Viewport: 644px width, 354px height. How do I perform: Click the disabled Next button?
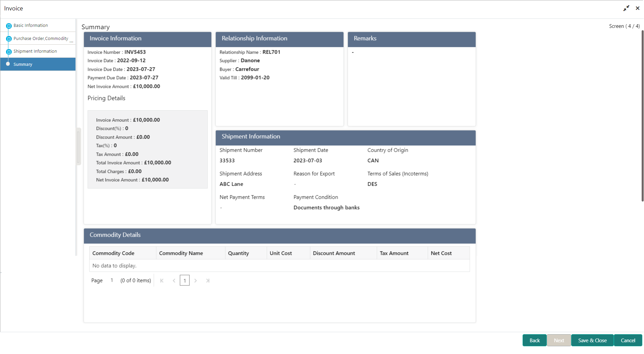[559, 340]
